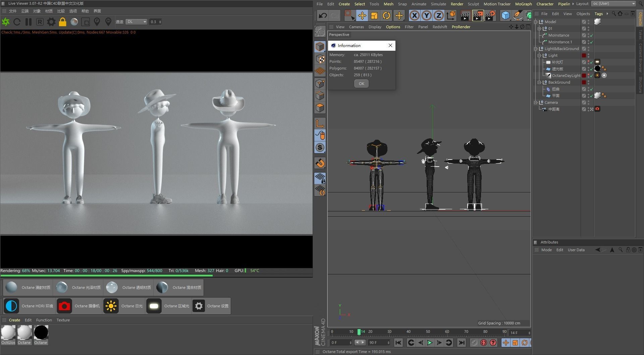
Task: Select the Rotate tool in the top toolbar
Action: [x=386, y=15]
